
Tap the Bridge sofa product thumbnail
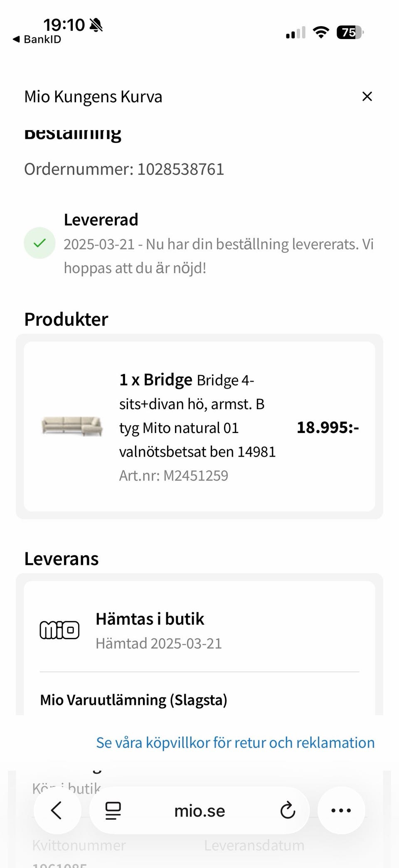(72, 426)
